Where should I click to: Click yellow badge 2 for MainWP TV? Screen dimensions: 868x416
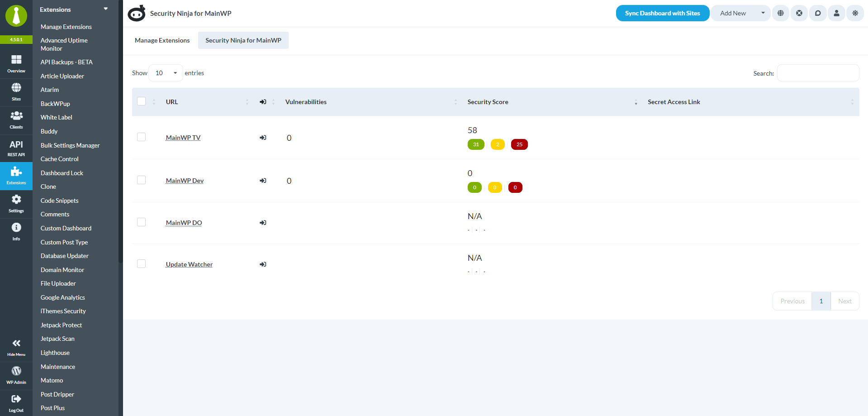click(498, 144)
